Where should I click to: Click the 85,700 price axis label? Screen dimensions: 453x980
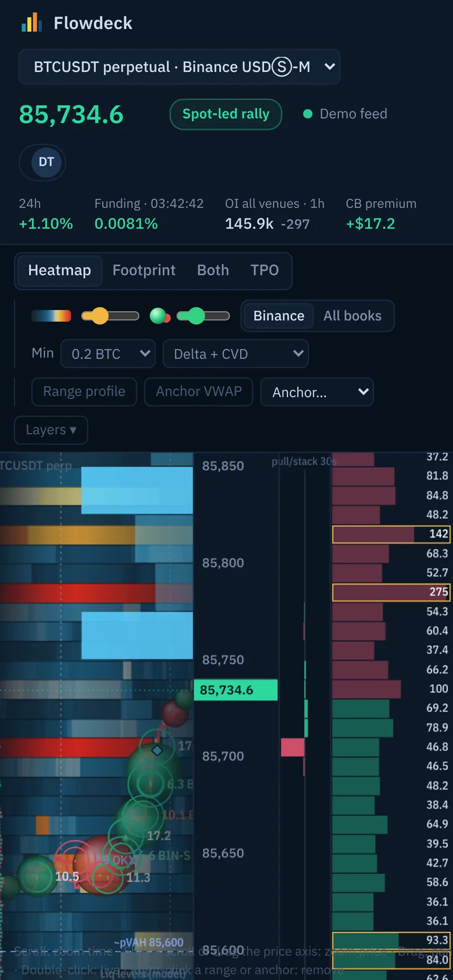[x=223, y=756]
